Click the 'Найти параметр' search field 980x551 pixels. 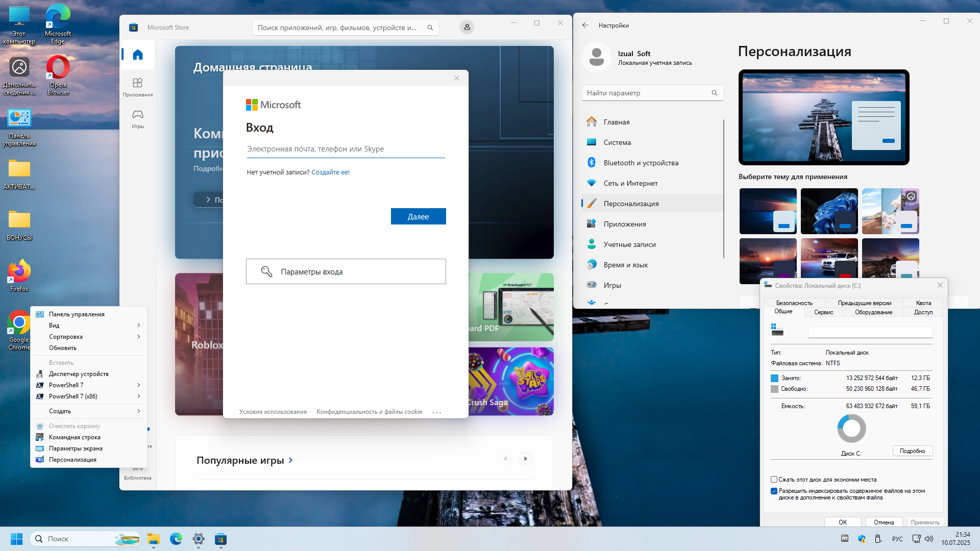652,93
